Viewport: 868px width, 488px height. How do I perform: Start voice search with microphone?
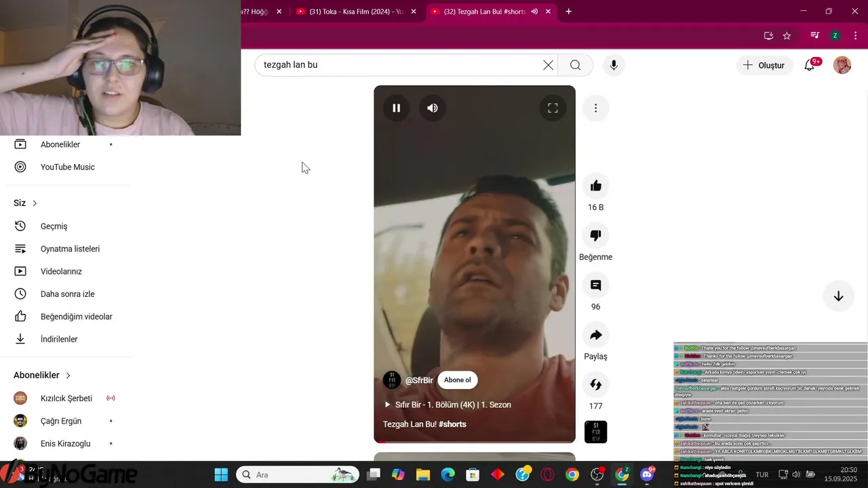click(614, 65)
